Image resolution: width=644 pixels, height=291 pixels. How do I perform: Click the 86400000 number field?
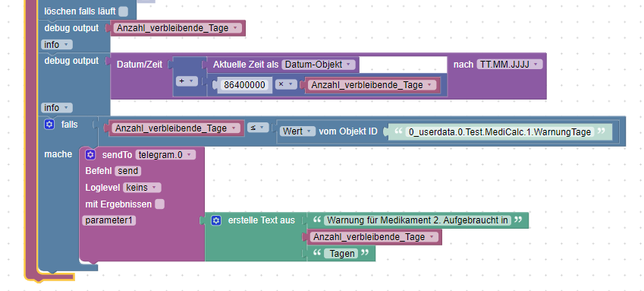(244, 85)
